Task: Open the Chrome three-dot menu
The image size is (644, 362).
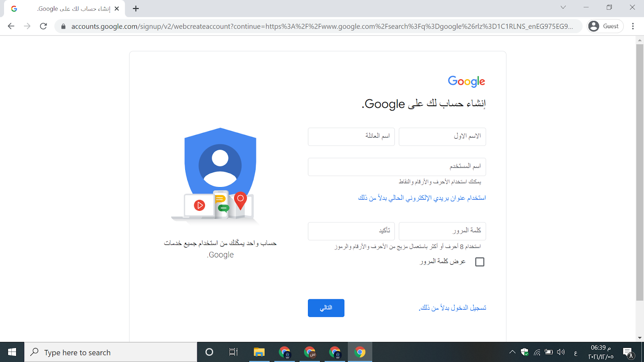Action: [633, 26]
